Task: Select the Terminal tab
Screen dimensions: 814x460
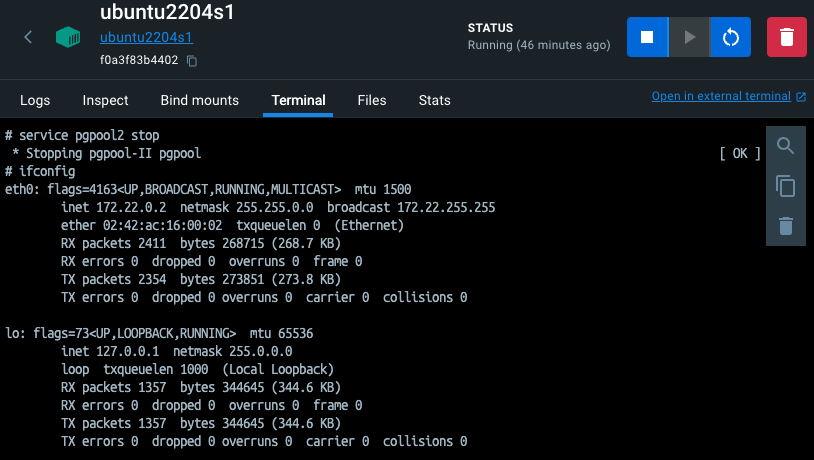Action: 298,100
